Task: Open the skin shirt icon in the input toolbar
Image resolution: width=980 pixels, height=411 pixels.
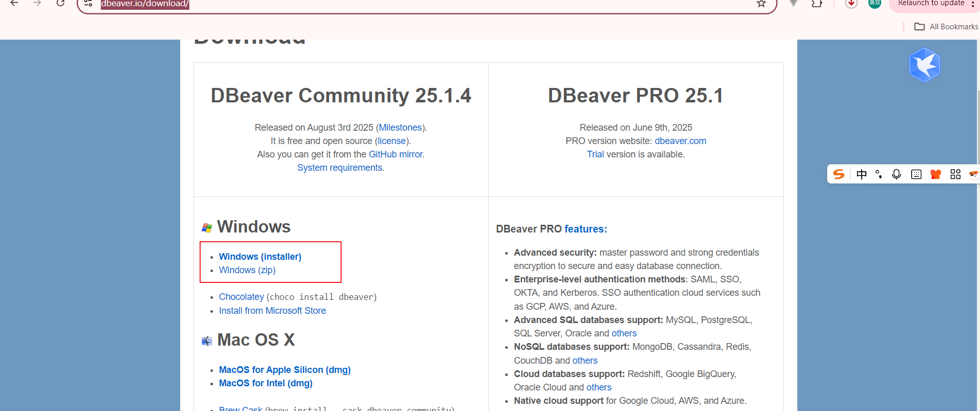Action: coord(936,174)
